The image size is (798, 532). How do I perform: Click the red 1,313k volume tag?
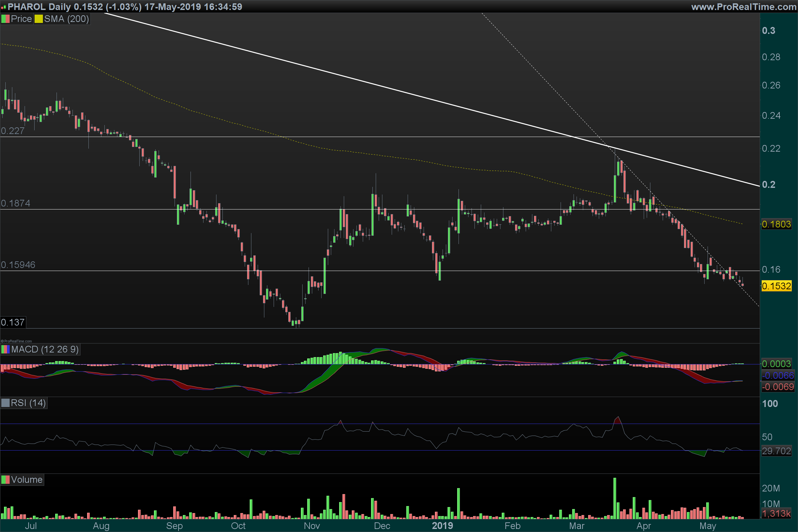[x=776, y=513]
